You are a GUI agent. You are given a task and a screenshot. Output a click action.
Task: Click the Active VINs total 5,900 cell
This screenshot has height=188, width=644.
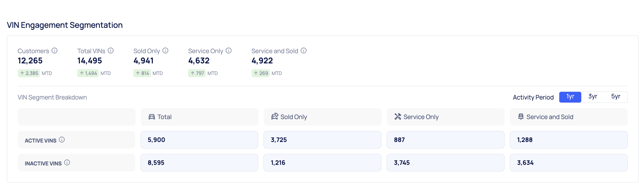(199, 140)
